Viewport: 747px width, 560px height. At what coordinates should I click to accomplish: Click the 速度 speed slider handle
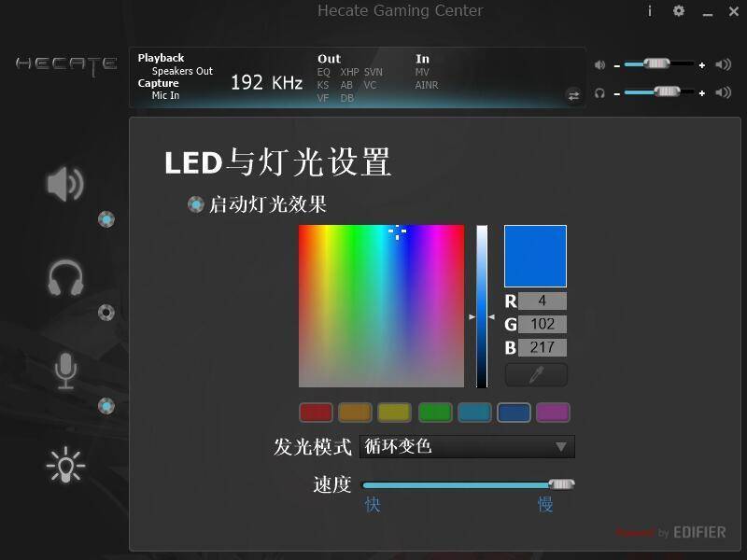tap(562, 484)
